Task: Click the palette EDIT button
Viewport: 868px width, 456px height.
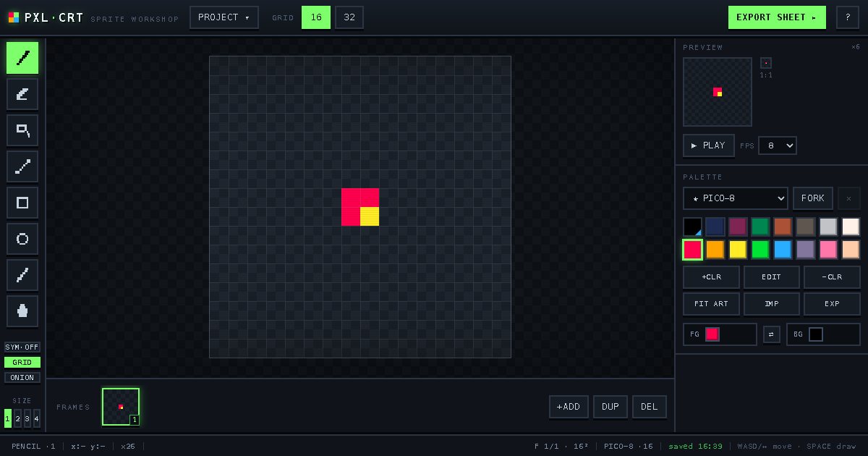Action: click(772, 277)
